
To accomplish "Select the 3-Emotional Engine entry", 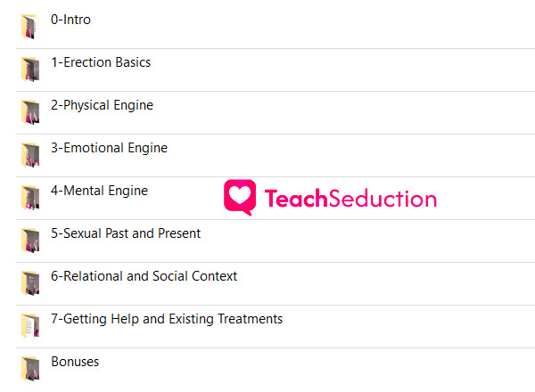I will [109, 148].
